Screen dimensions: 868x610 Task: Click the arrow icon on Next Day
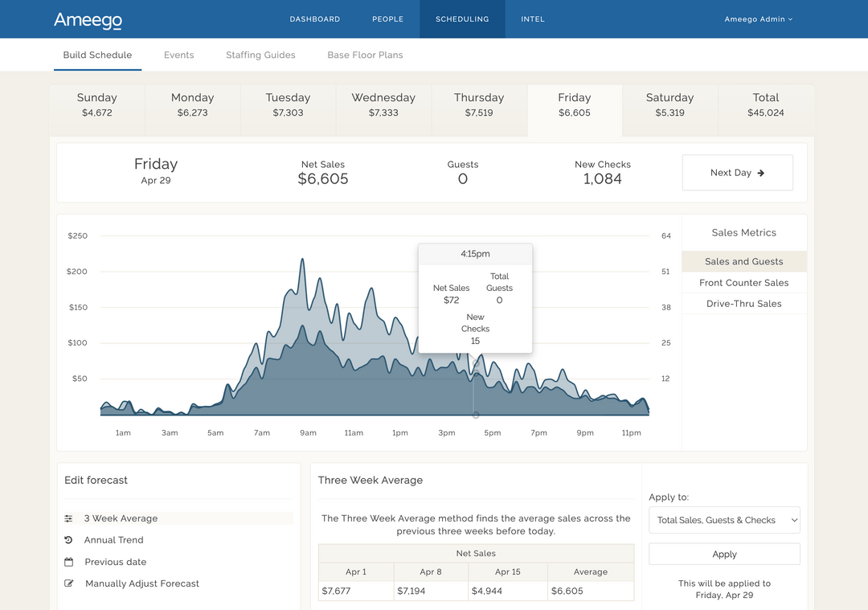[760, 173]
